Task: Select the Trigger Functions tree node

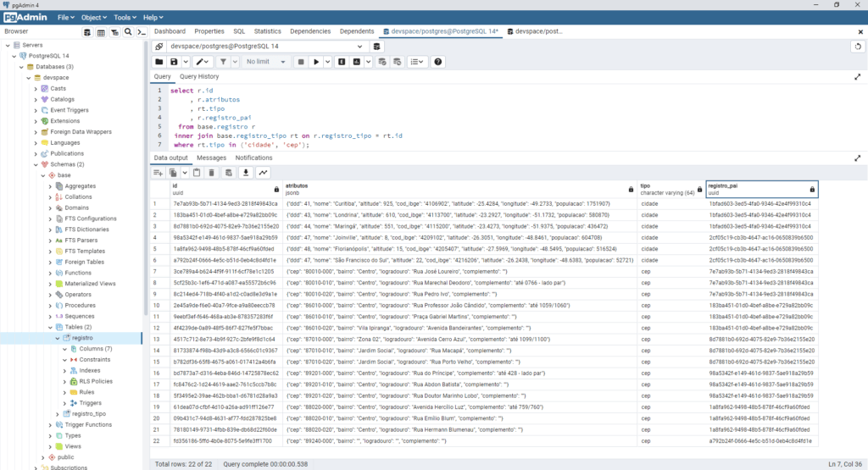Action: (88, 424)
